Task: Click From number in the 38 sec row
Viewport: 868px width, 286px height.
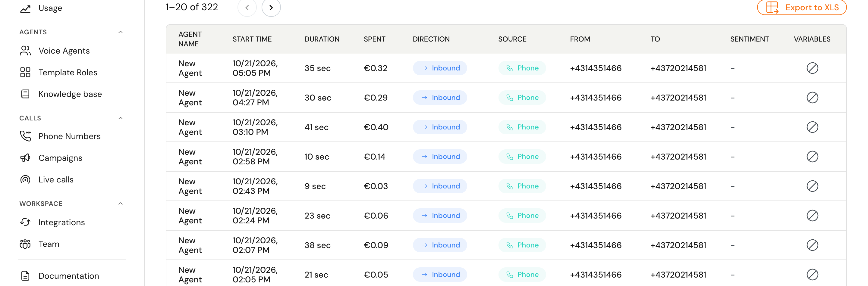Action: coord(596,245)
